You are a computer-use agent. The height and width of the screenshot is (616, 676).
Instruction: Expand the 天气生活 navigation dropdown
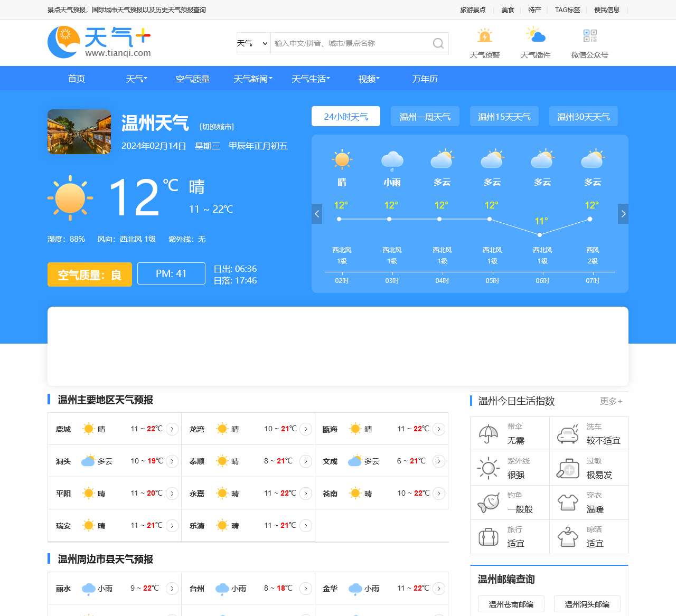pos(311,79)
